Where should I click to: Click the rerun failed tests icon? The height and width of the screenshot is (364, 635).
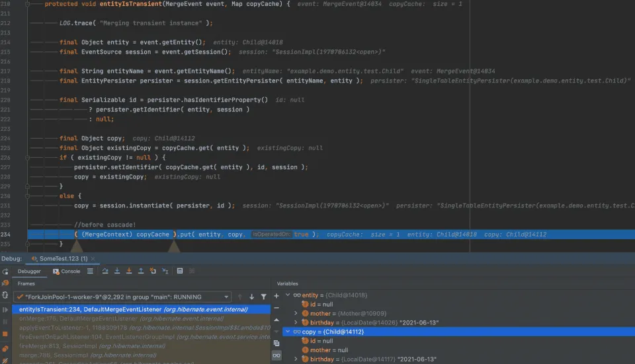coord(5,283)
